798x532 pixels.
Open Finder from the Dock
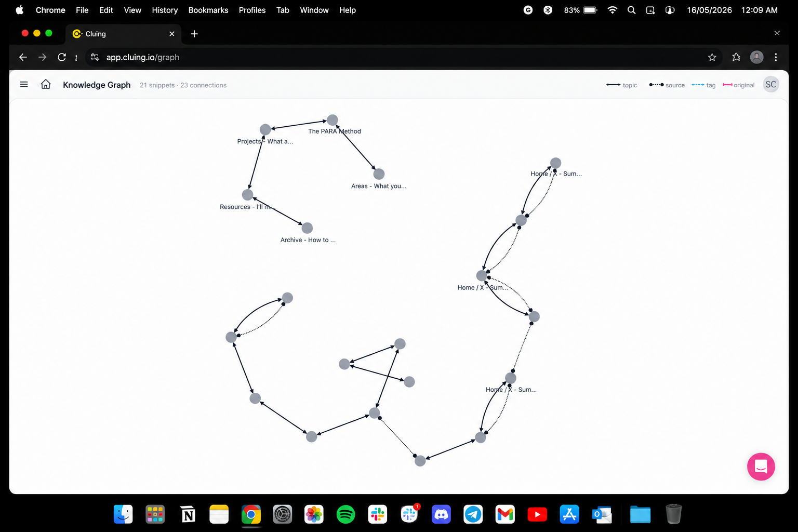(123, 514)
